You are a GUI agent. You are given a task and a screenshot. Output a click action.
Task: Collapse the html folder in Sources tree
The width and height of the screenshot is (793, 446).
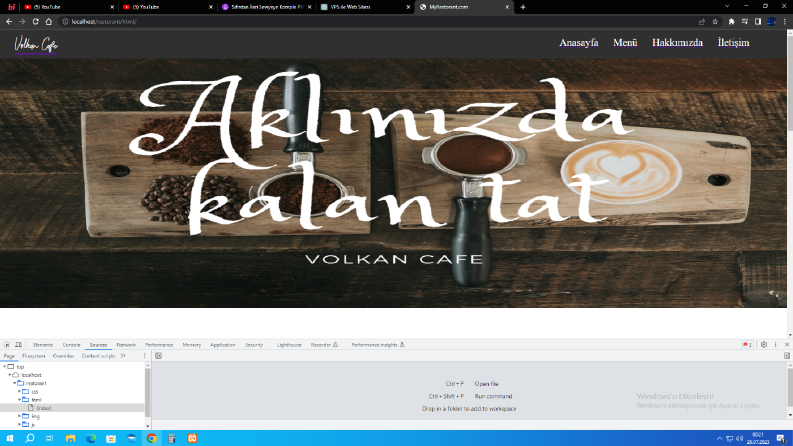point(20,399)
